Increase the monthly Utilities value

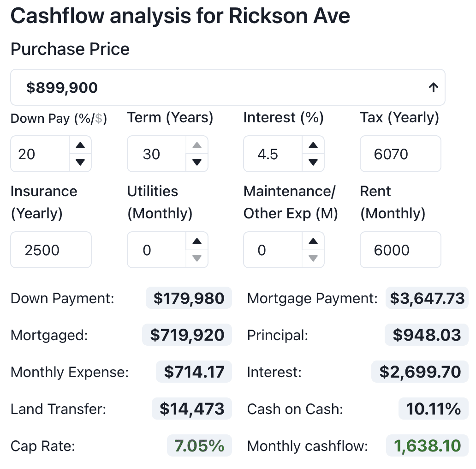pyautogui.click(x=197, y=241)
